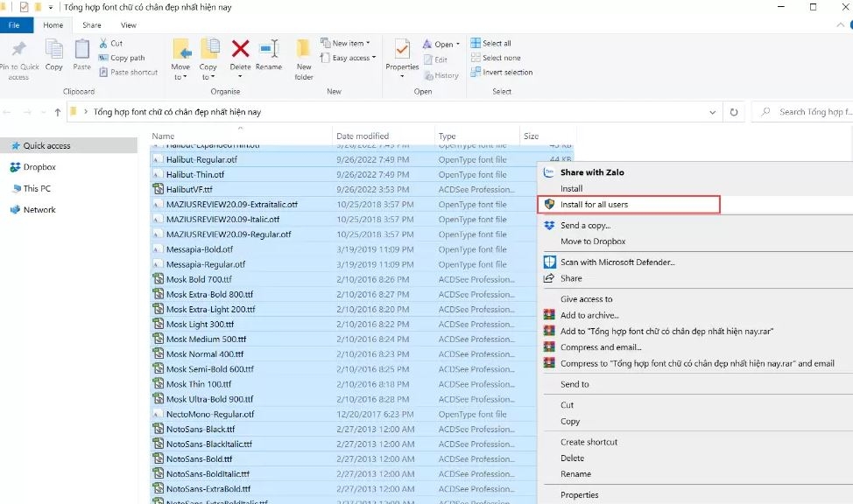Choose Send a copy... Dropbox option

(x=695, y=225)
